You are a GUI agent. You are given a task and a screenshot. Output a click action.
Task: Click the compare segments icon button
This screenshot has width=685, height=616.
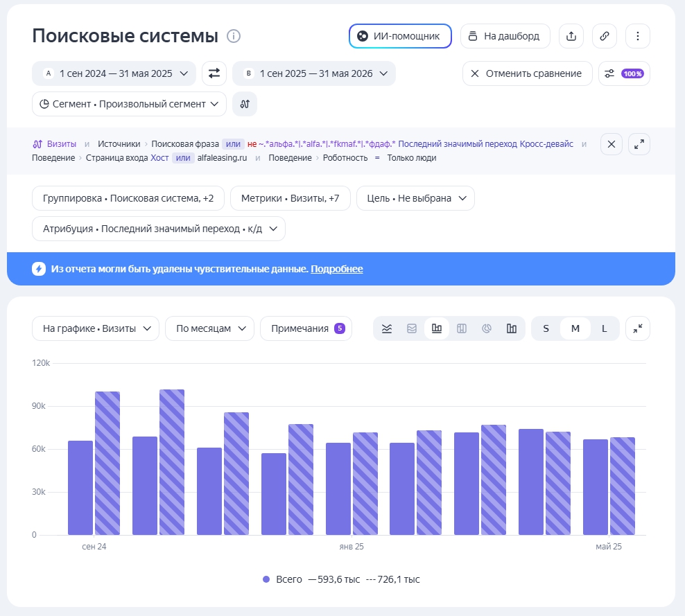tap(245, 104)
